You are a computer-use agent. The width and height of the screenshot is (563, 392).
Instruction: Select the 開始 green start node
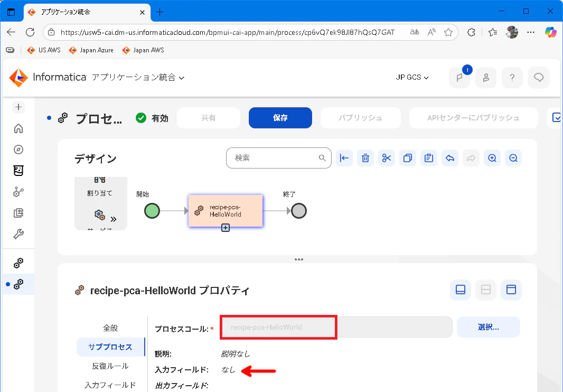152,211
